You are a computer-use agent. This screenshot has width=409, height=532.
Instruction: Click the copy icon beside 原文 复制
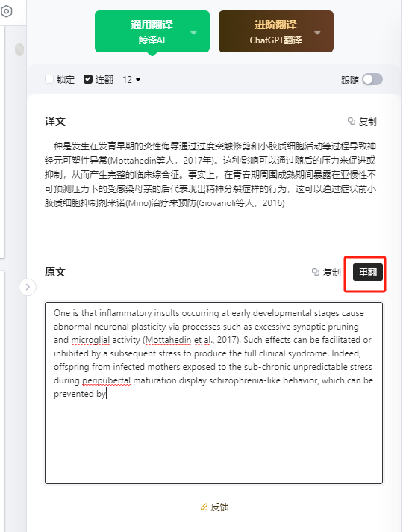point(316,272)
